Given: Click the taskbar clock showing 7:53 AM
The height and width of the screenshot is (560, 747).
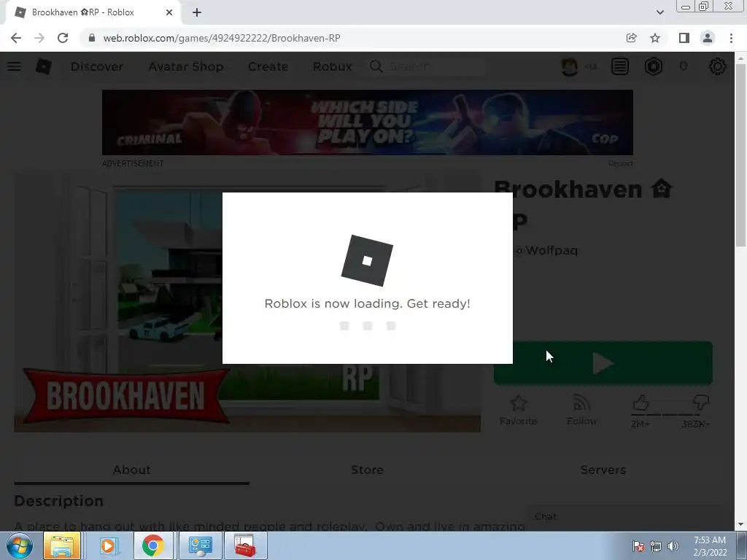Looking at the screenshot, I should (x=710, y=546).
